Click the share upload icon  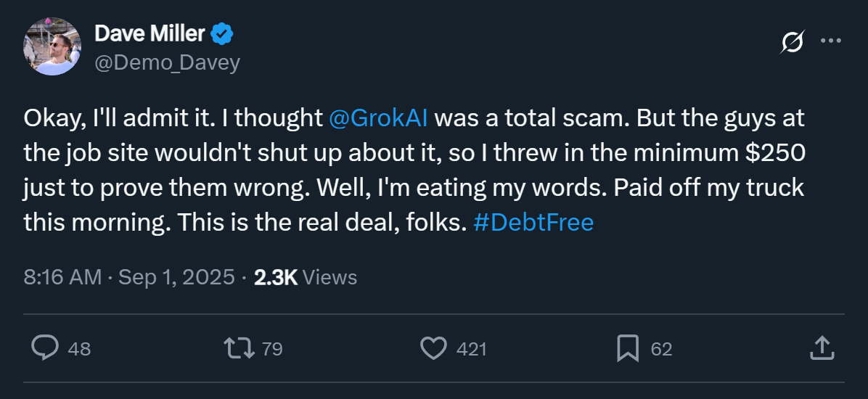click(821, 348)
